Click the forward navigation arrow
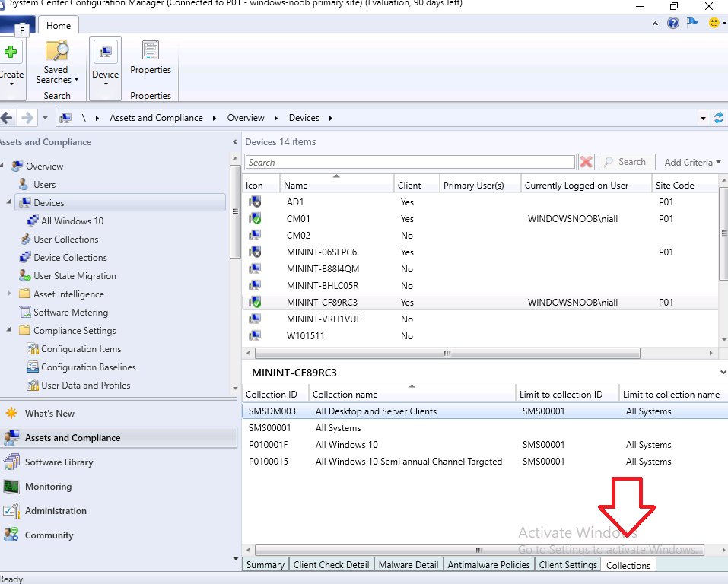This screenshot has width=728, height=584. point(27,118)
